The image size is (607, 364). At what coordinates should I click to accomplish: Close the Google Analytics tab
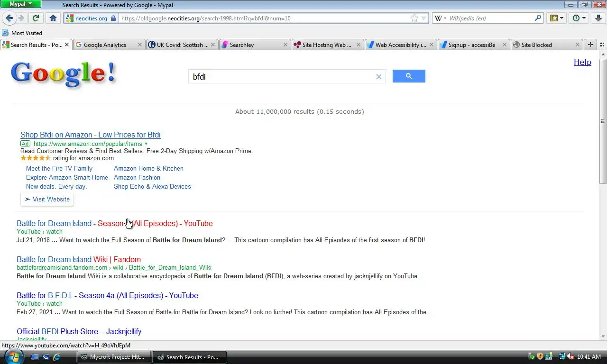[x=139, y=45]
